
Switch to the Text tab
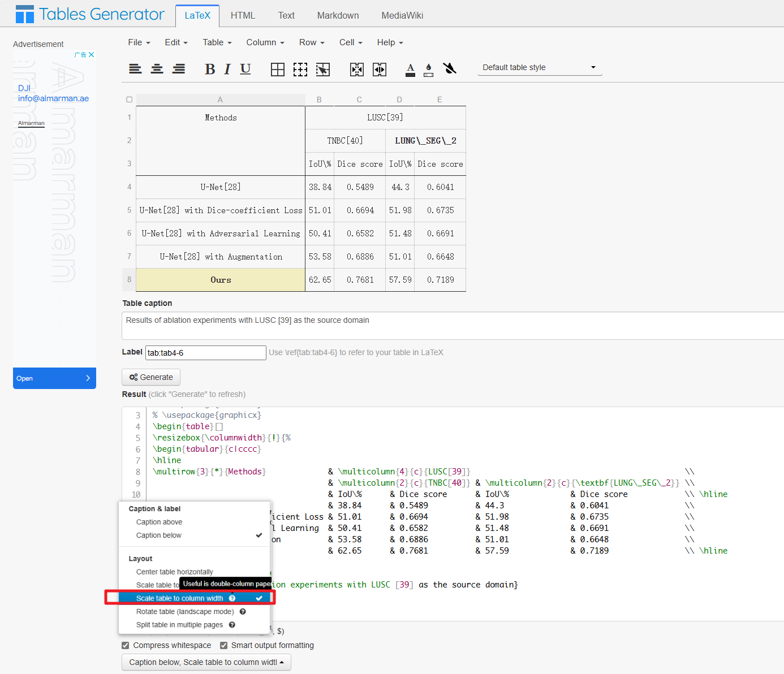coord(286,16)
